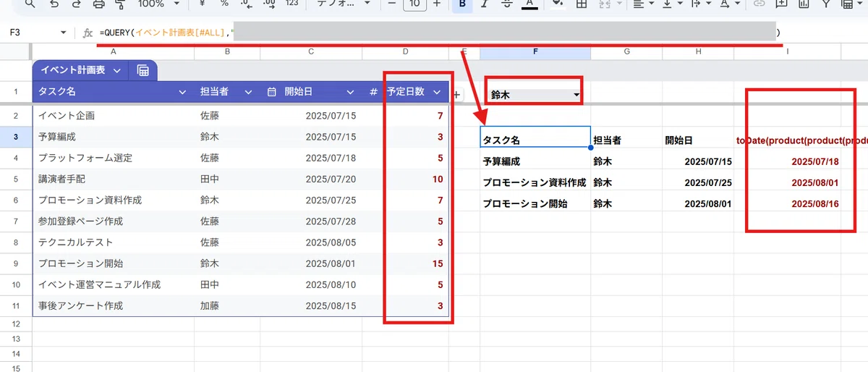This screenshot has height=372, width=868.
Task: Click the number type icon in 予定日数 header
Action: tap(373, 92)
